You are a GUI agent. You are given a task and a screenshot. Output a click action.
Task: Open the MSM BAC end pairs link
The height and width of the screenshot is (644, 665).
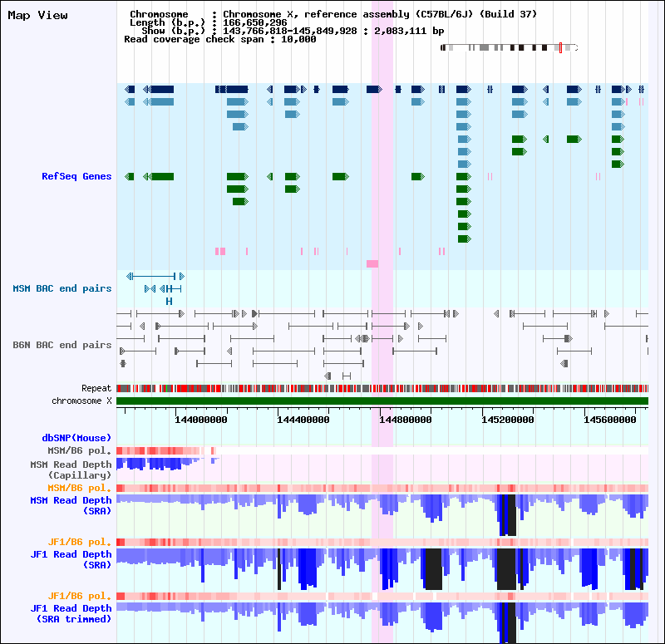click(x=62, y=288)
